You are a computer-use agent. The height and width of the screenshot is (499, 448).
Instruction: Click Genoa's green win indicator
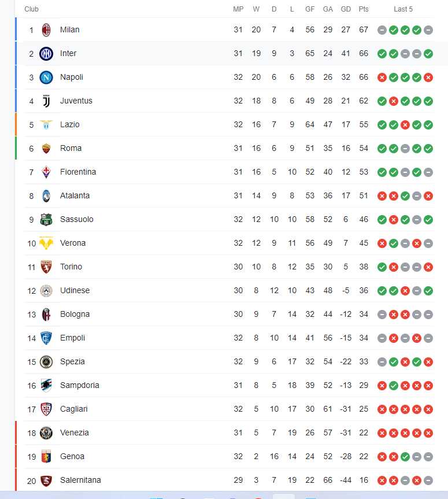(x=405, y=457)
